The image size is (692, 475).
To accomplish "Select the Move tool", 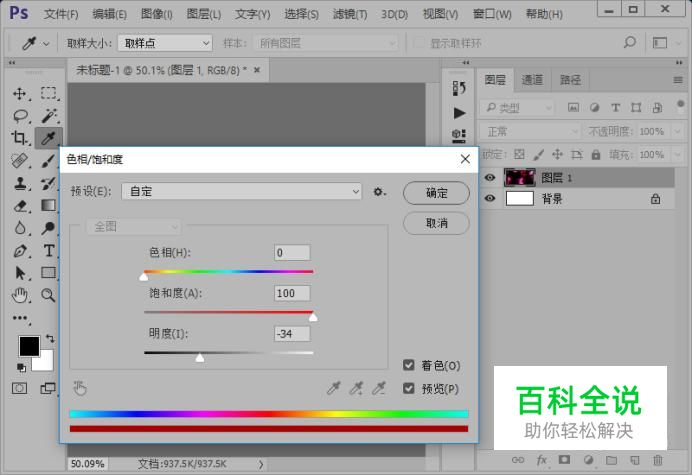I will [19, 94].
